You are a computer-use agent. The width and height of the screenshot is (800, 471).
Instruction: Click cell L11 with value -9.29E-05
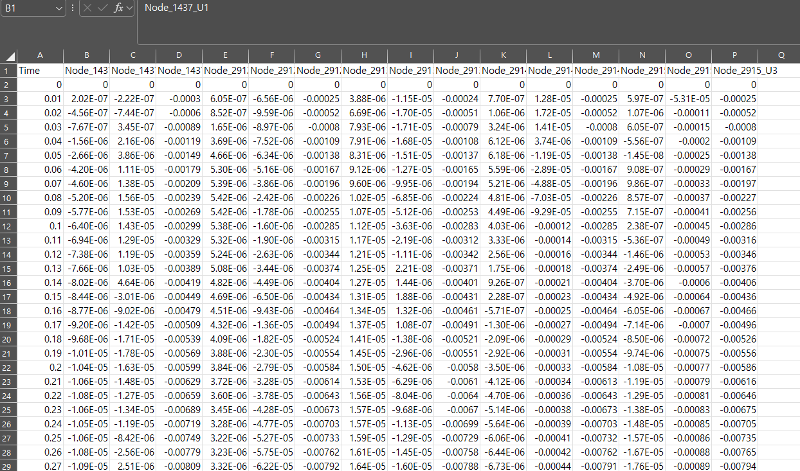tap(549, 212)
